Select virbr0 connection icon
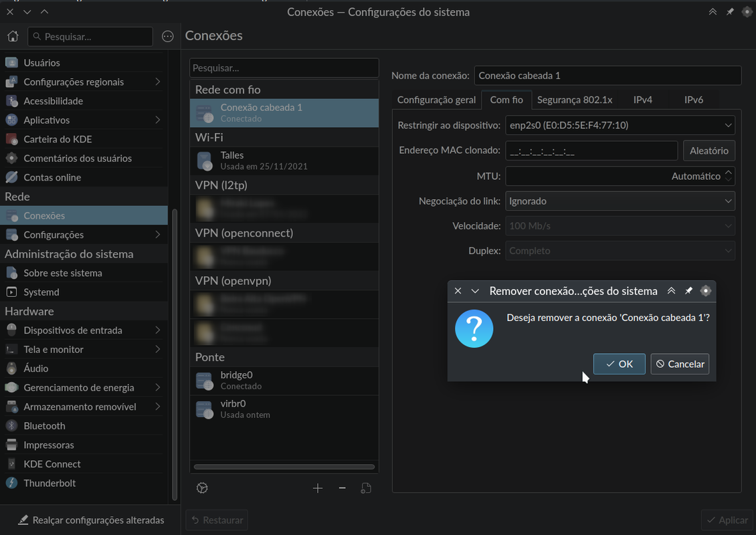This screenshot has height=535, width=756. coord(205,409)
